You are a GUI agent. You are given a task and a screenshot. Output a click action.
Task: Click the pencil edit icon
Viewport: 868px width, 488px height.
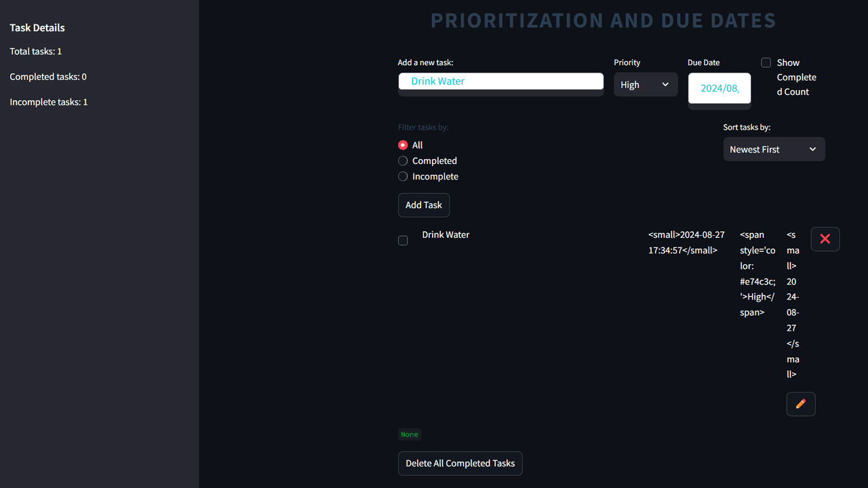point(801,404)
